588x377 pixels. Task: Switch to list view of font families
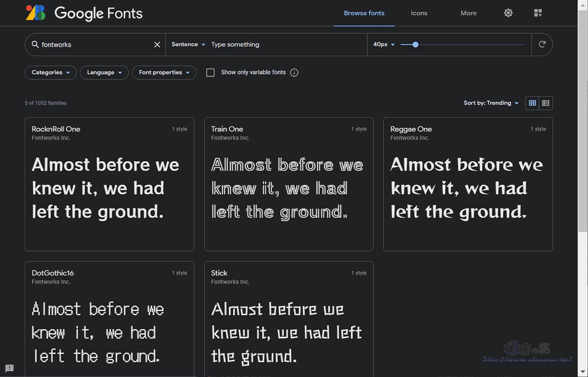pos(545,103)
